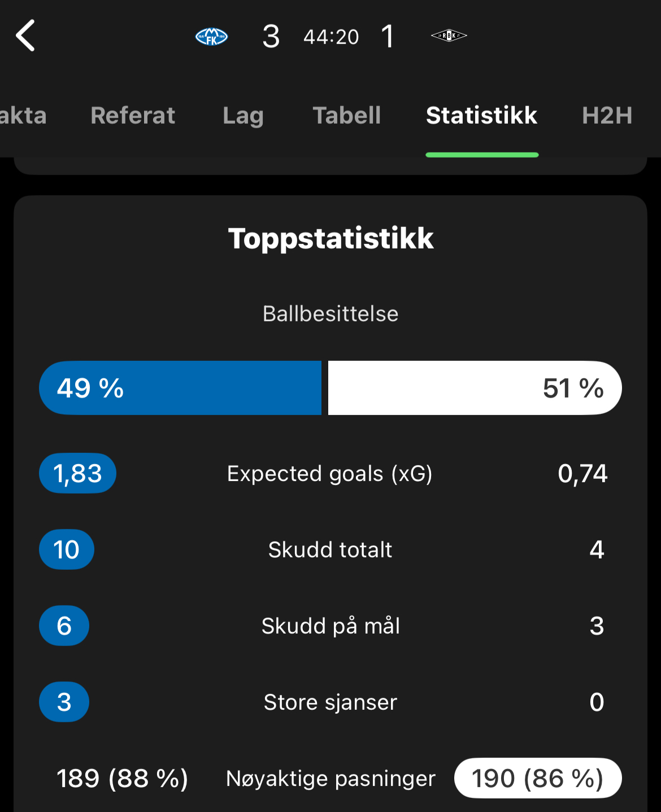Tap the back arrow icon
The width and height of the screenshot is (661, 812).
[x=26, y=36]
